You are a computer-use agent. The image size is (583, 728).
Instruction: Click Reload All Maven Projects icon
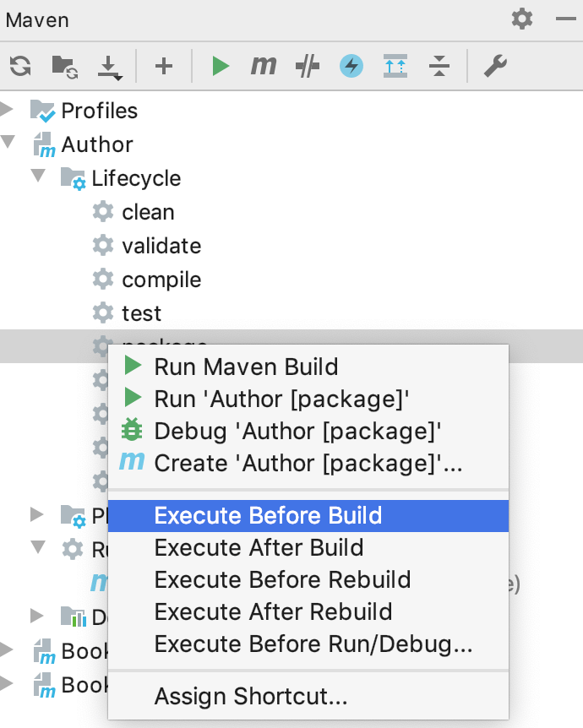coord(20,66)
